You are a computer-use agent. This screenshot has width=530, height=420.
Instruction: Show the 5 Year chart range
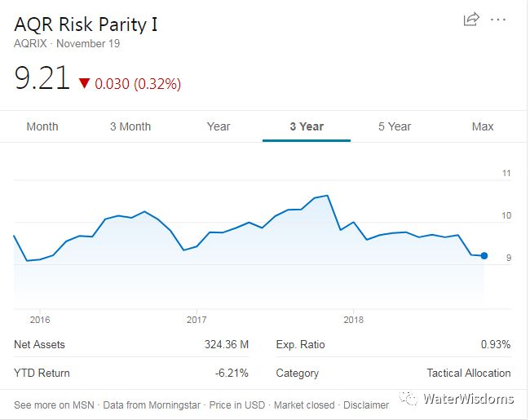[x=395, y=126]
